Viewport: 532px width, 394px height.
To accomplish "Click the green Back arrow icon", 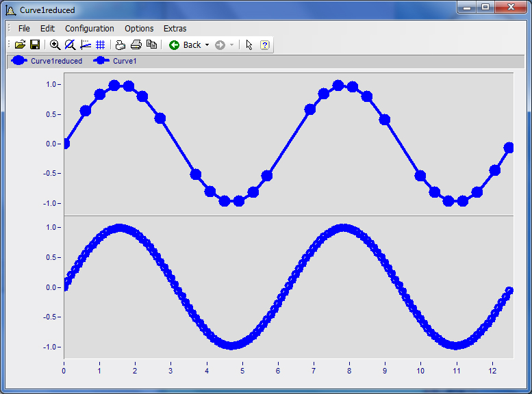I will [174, 44].
